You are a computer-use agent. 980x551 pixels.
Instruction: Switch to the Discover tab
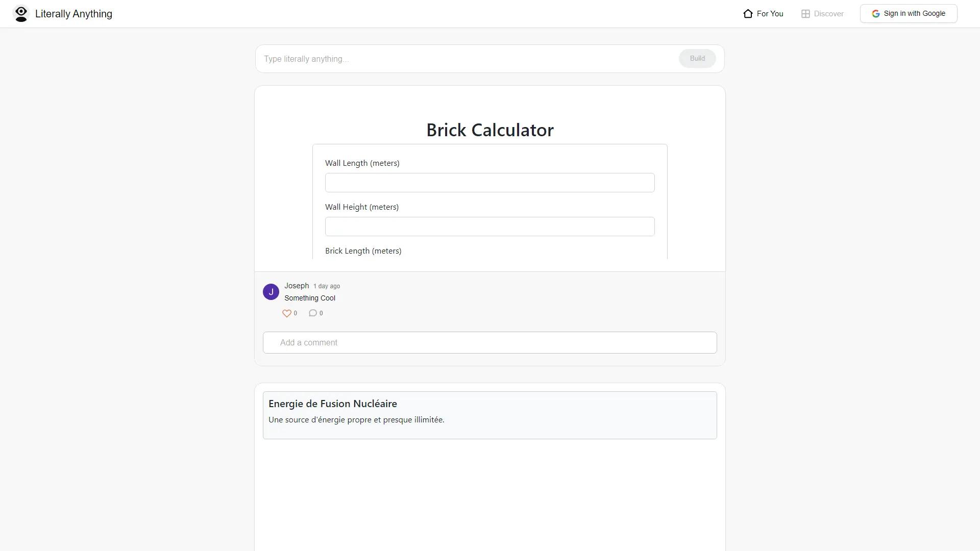822,14
